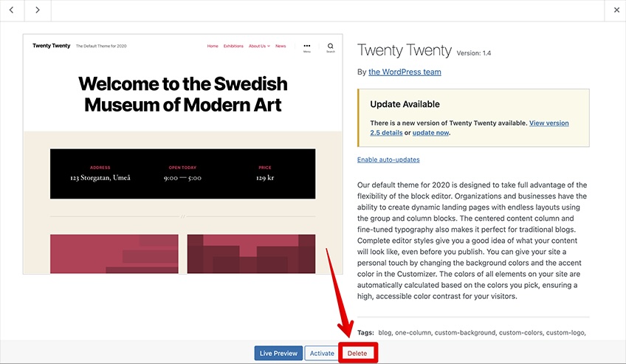The width and height of the screenshot is (626, 364).
Task: Click the 123 Storgatan, Umeå address text
Action: (x=100, y=178)
